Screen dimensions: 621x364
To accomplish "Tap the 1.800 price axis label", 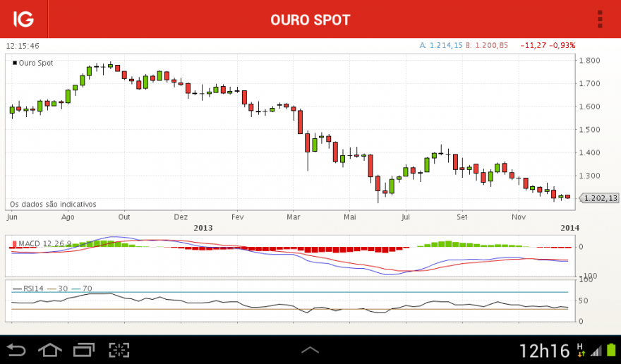I will (590, 61).
